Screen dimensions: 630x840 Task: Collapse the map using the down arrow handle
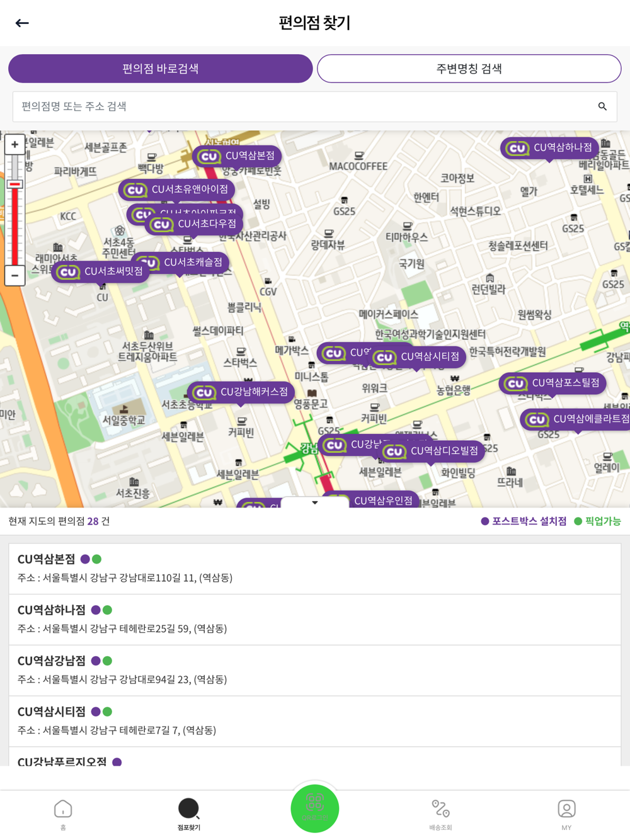point(314,502)
